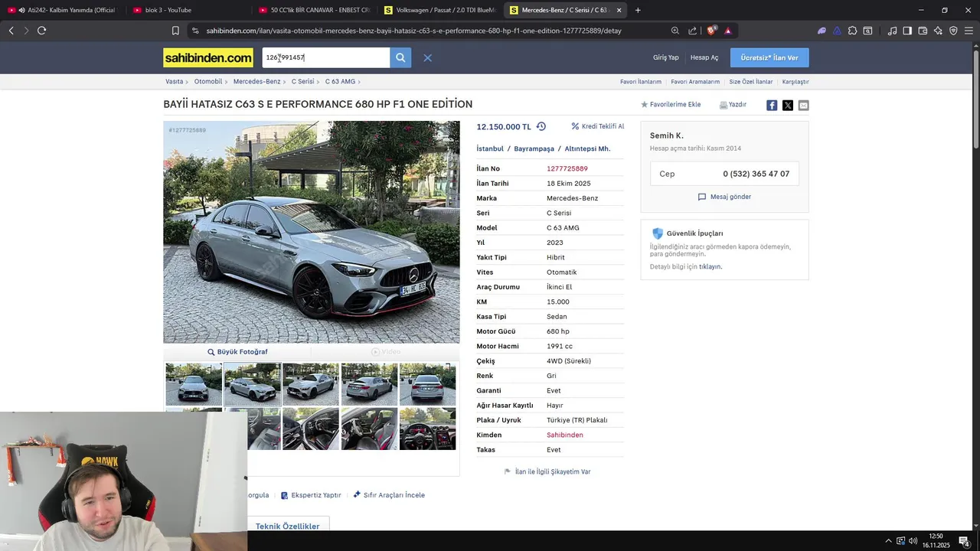Open the tab search icon in toolbar
The image size is (980, 551).
click(867, 31)
